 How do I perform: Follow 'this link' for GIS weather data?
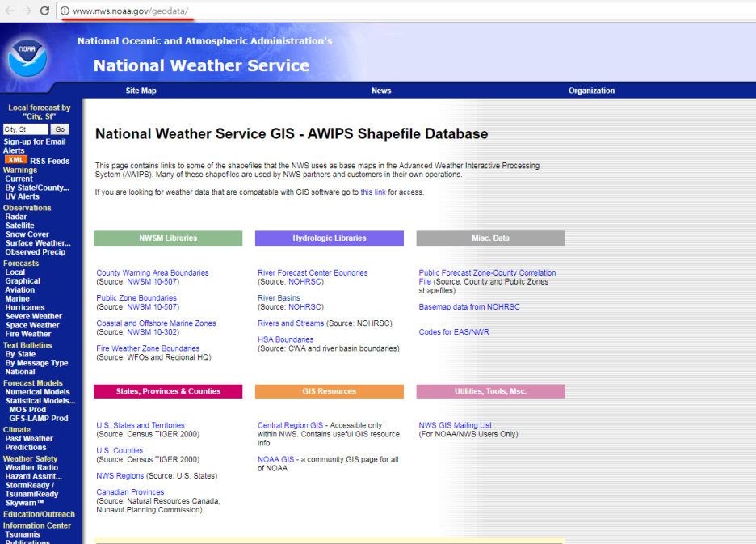(x=373, y=192)
